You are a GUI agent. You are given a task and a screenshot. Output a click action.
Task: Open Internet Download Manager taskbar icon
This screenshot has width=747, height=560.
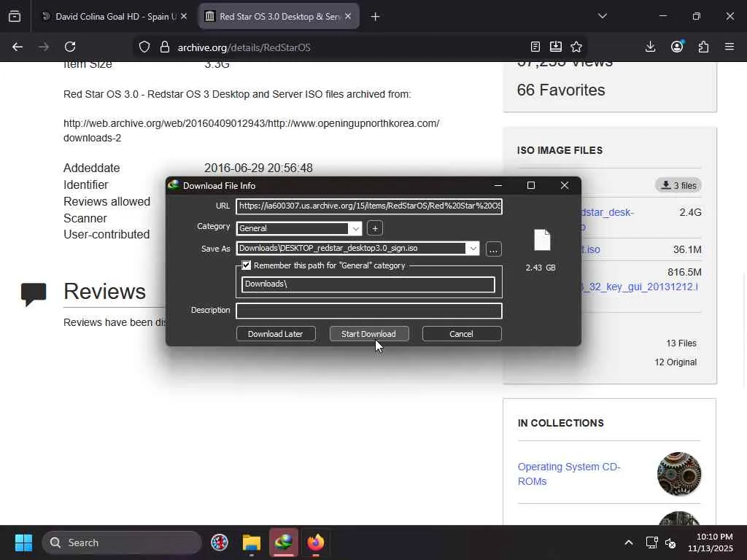point(284,542)
